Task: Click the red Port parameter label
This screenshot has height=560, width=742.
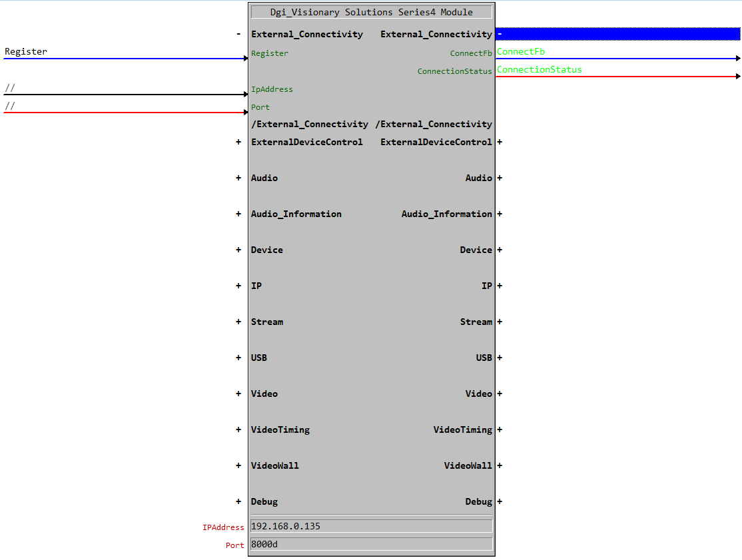Action: coord(234,545)
